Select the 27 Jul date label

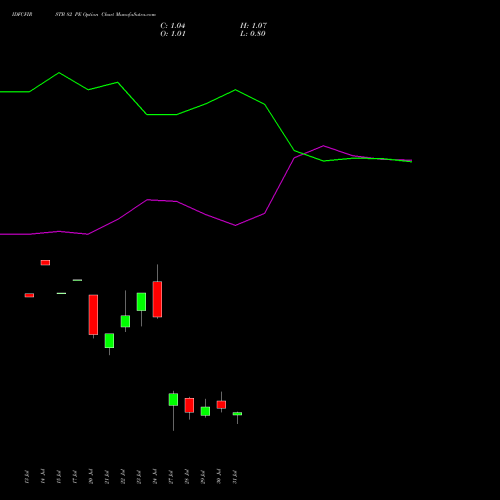tap(171, 476)
